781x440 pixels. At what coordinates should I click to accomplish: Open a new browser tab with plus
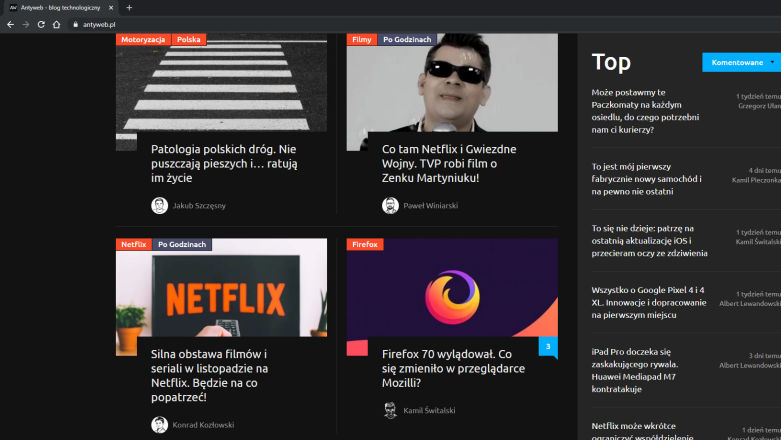(129, 7)
